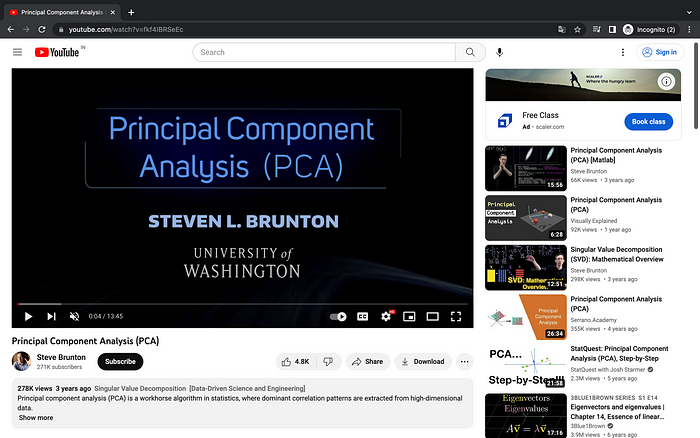
Task: Open SVD Mathematical Overview thumbnail
Action: (526, 267)
